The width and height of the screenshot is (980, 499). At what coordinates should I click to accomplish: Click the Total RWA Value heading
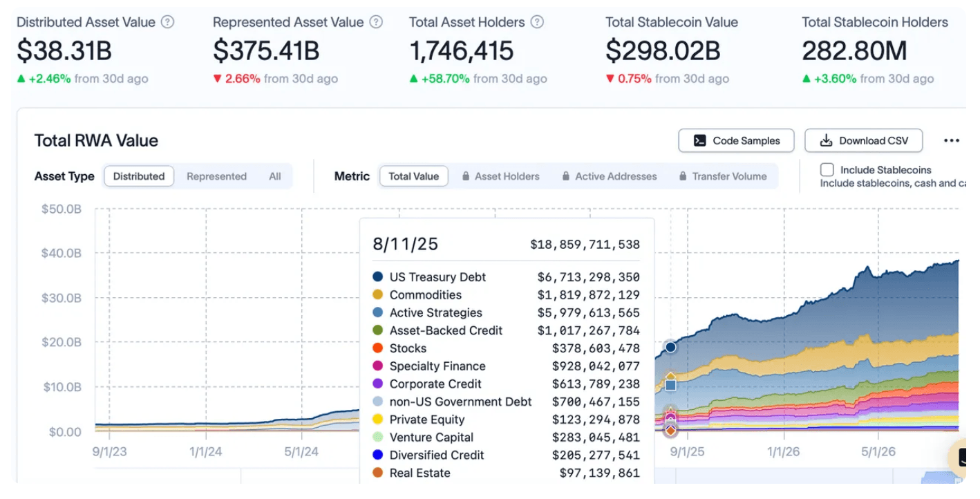point(96,141)
